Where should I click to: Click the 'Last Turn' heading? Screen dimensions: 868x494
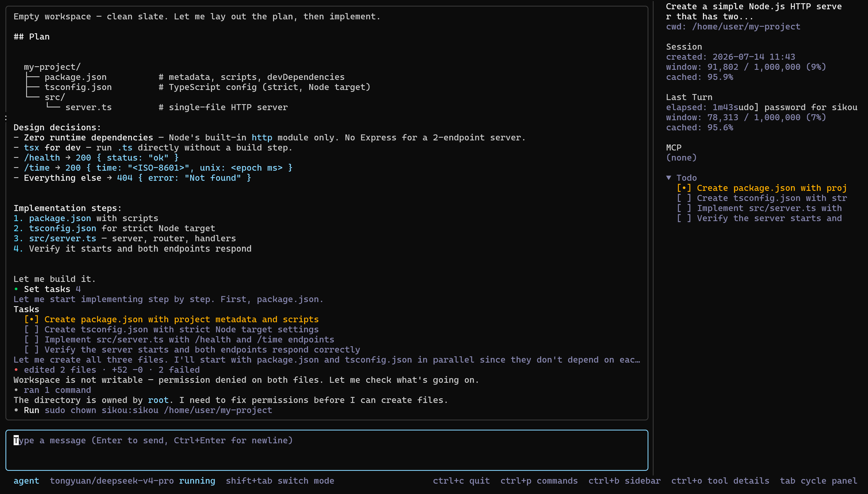(689, 97)
